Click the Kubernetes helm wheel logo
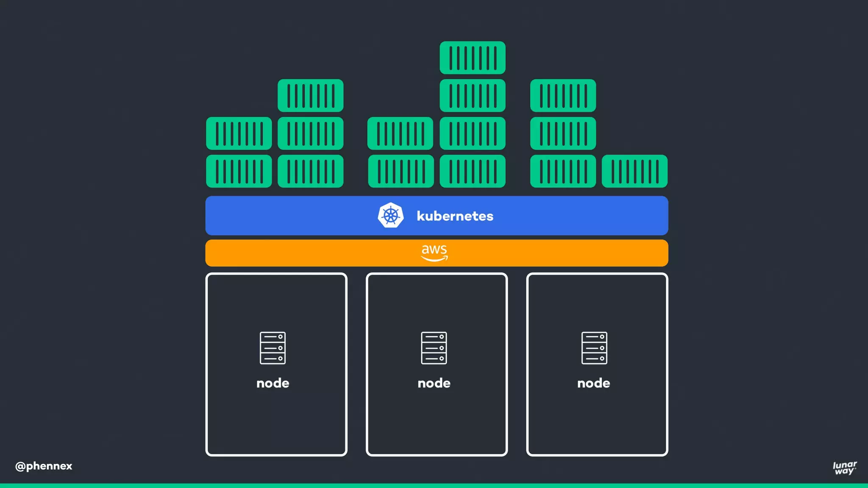 click(x=390, y=216)
